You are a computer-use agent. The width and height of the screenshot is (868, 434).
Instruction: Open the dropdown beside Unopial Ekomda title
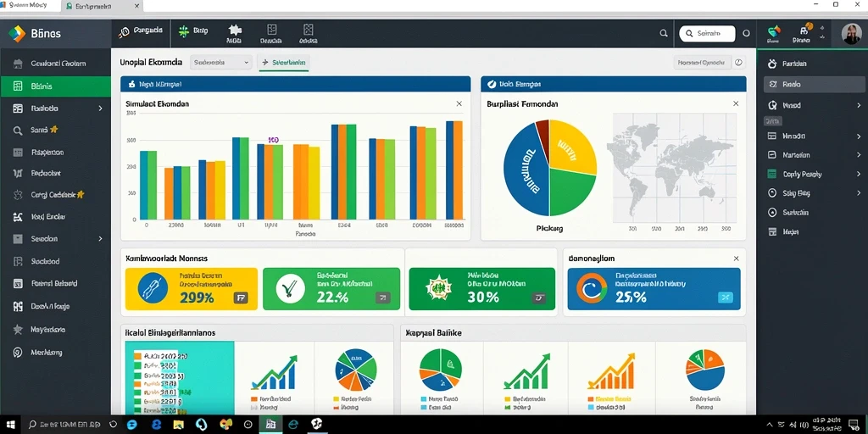(x=221, y=63)
